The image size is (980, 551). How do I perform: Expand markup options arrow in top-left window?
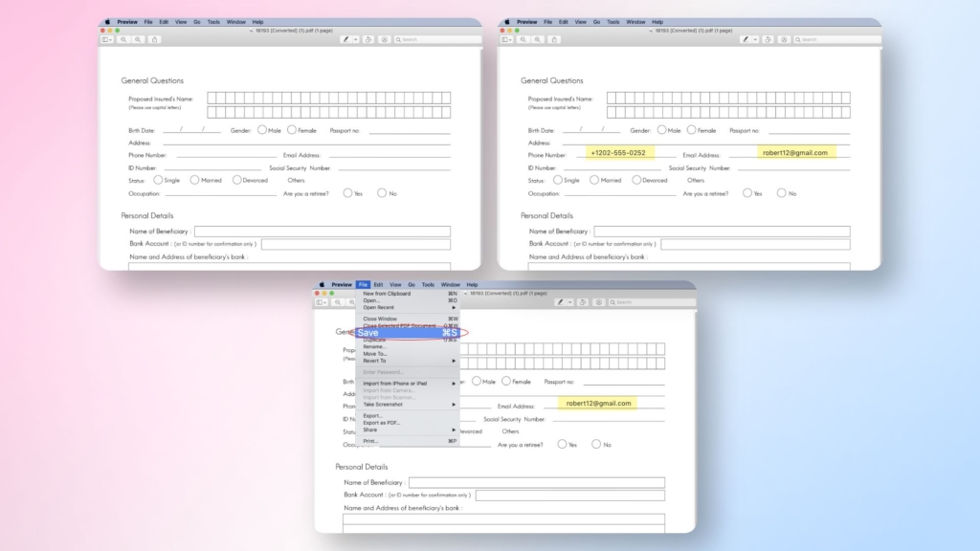tap(356, 39)
